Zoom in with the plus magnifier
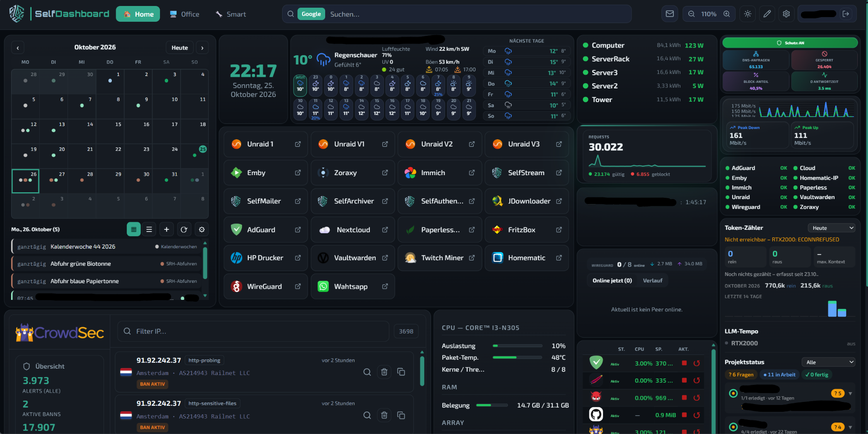868x434 pixels. tap(726, 14)
